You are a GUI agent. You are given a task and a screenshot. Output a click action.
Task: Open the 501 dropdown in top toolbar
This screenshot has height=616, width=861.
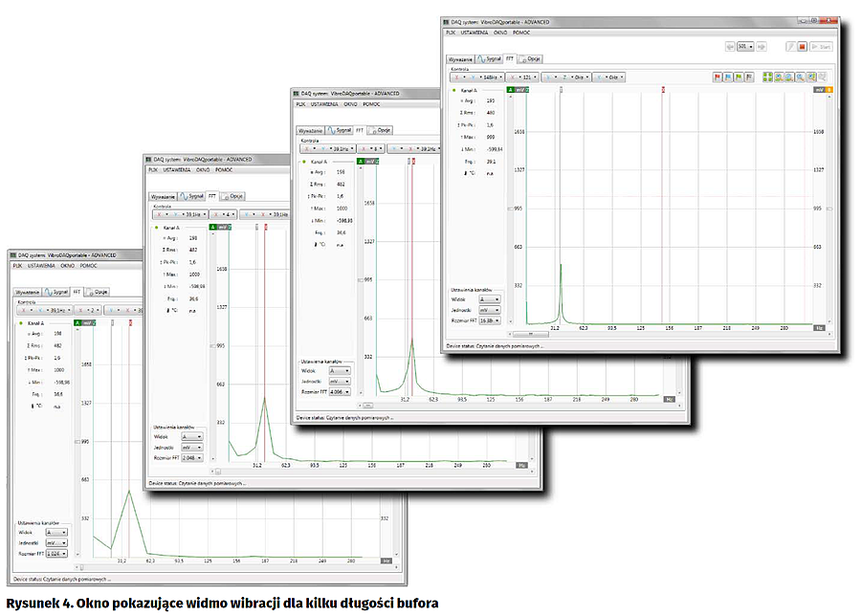click(746, 45)
